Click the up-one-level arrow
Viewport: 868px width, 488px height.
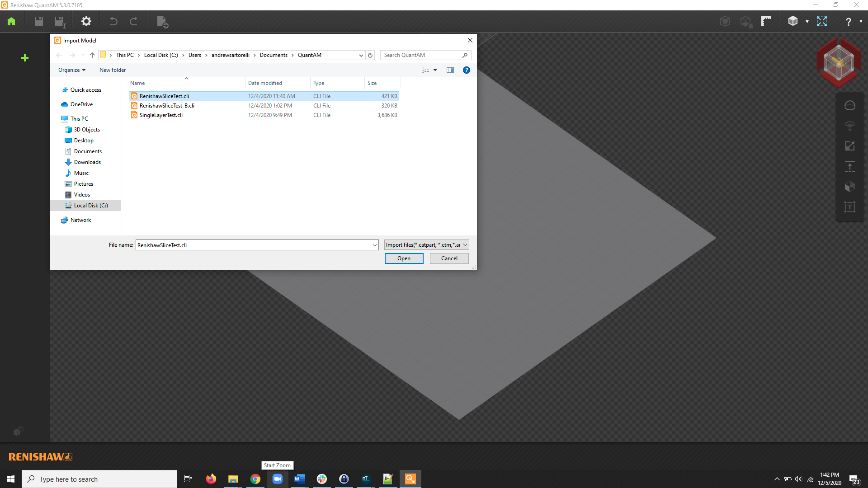point(92,55)
